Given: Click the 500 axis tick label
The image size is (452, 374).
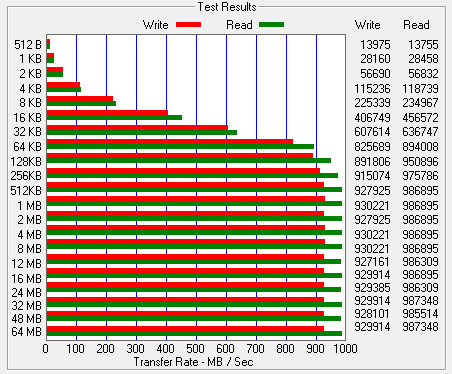Looking at the screenshot, I should 195,349.
